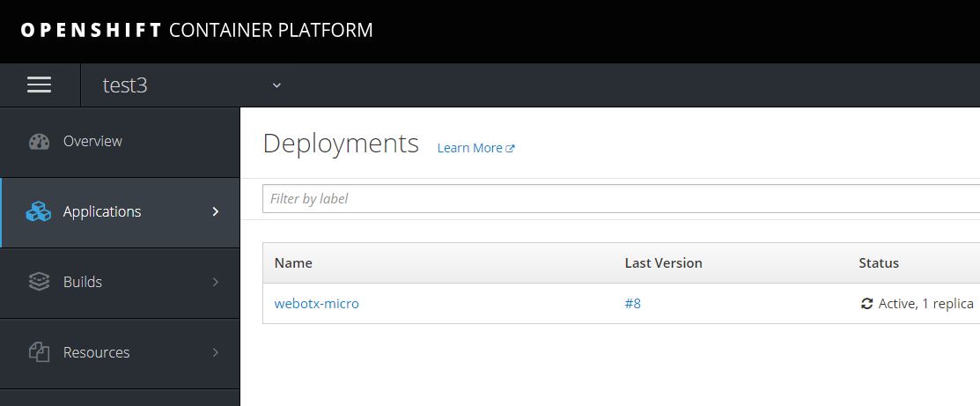
Task: Focus the Filter by label field
Action: (x=616, y=199)
